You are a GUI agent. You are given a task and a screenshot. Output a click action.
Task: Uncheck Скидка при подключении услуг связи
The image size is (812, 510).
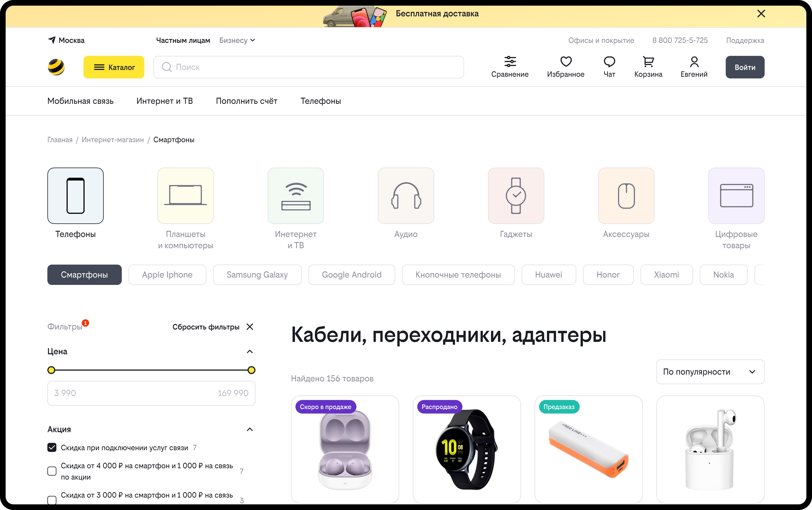click(x=52, y=448)
